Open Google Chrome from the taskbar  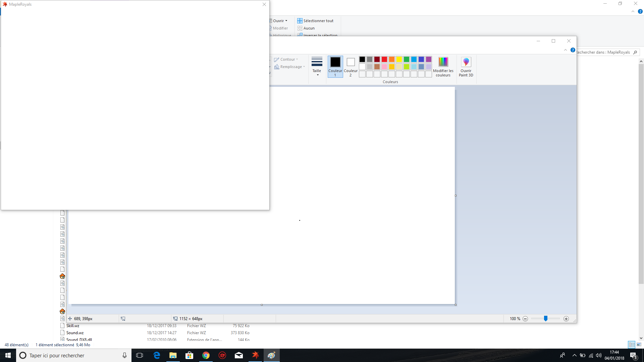[206, 355]
